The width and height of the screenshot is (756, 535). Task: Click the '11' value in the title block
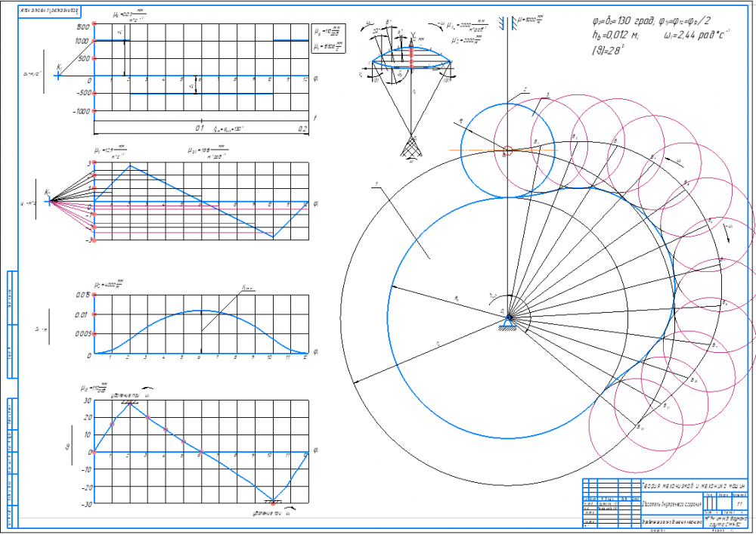(739, 504)
